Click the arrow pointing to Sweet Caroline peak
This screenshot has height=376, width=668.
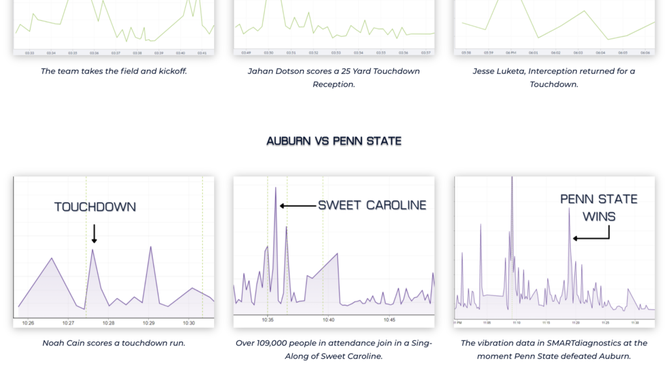point(298,206)
